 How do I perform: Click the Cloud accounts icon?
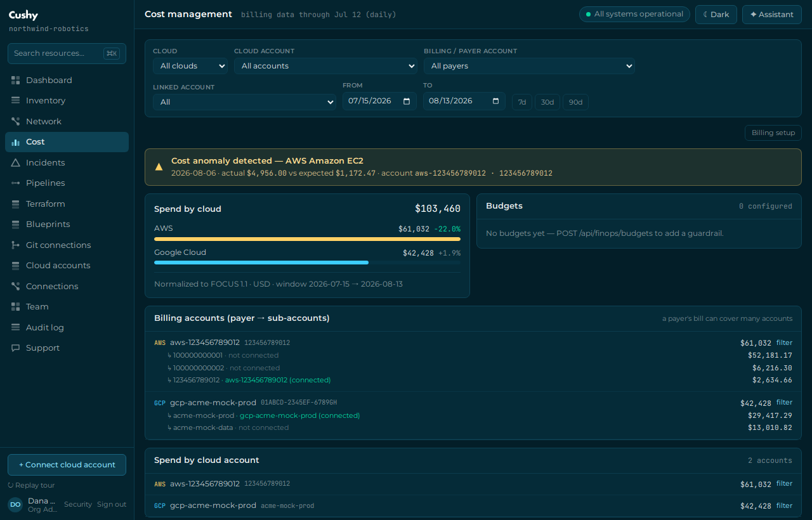coord(16,265)
